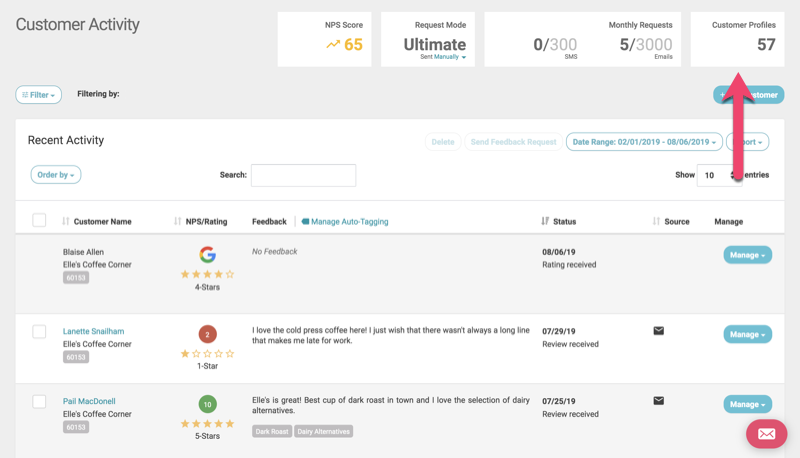Sort by Customer Name column arrows
Screen dimensions: 800x458
[x=66, y=221]
